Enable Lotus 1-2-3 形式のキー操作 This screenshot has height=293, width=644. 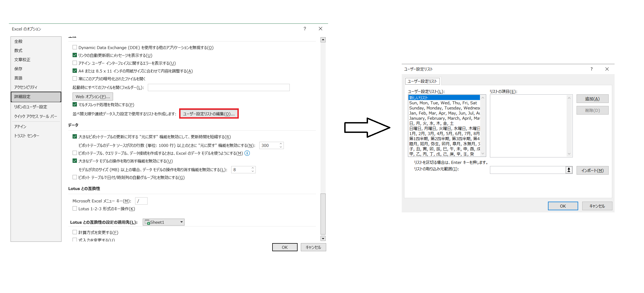pos(74,208)
